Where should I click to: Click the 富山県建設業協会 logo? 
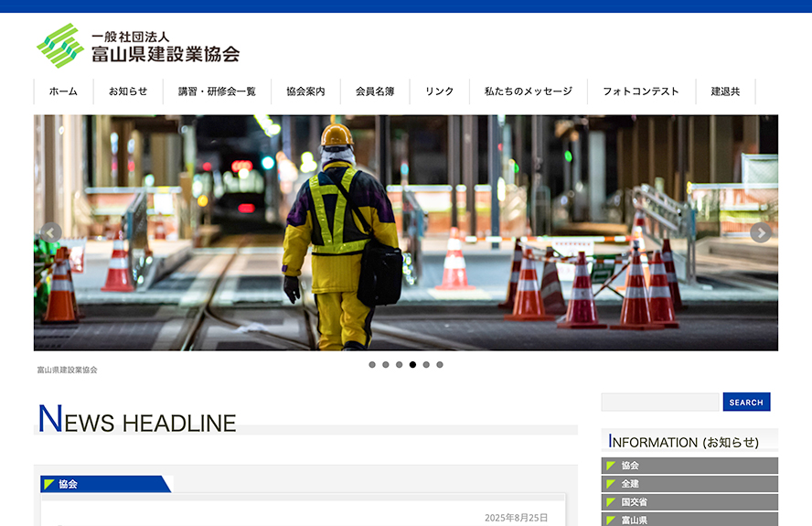(x=137, y=46)
